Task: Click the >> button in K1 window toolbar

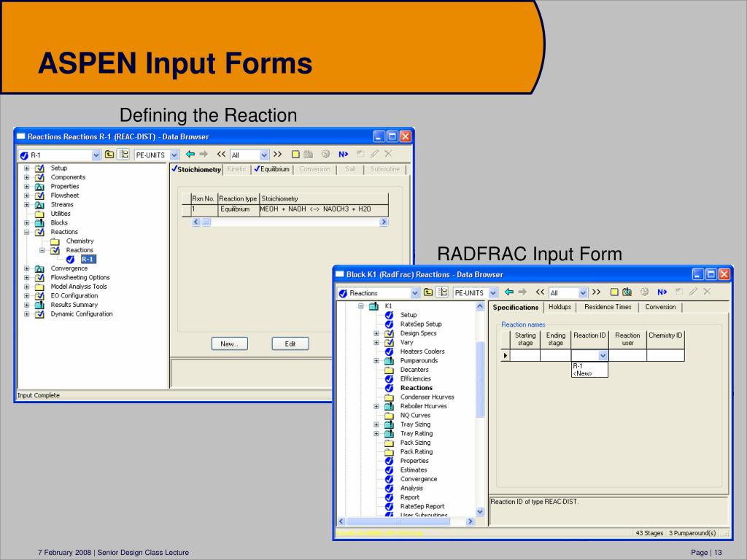Action: [x=596, y=292]
